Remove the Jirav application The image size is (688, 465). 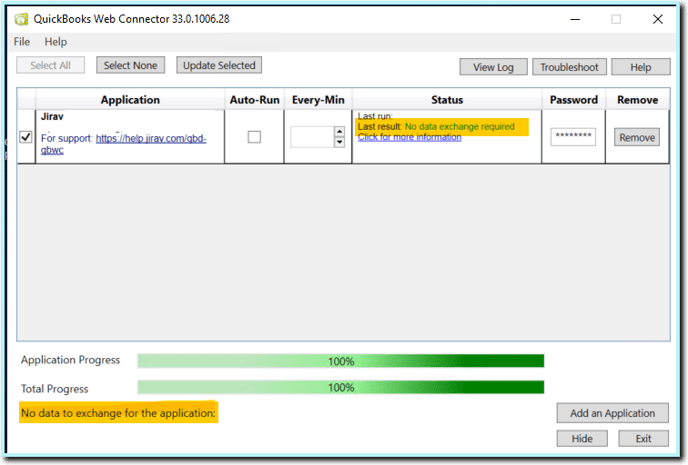point(637,137)
